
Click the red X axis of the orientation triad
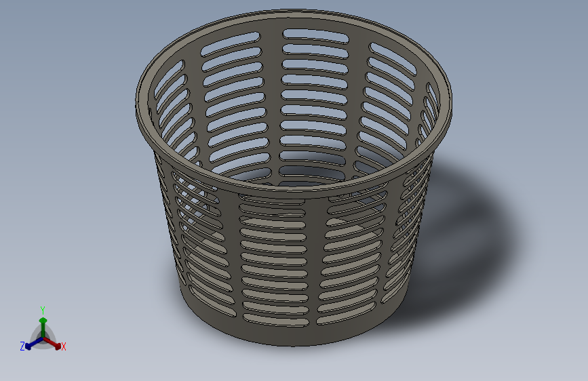(52, 344)
